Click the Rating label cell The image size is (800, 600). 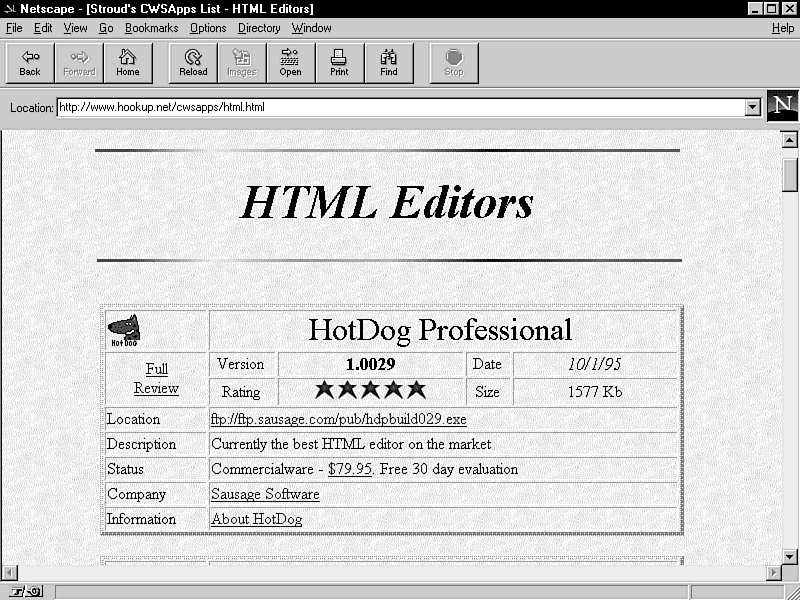[x=241, y=392]
